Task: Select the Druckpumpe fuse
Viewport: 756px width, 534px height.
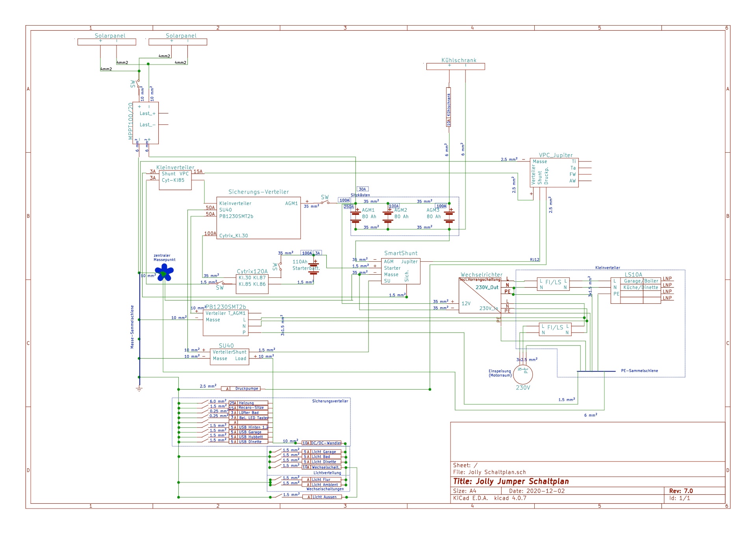Action: pyautogui.click(x=241, y=389)
